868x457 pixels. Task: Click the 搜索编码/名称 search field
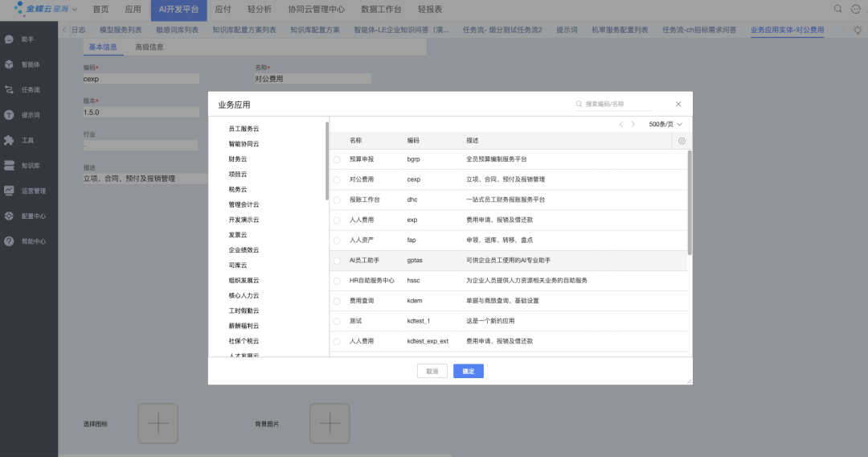[614, 104]
